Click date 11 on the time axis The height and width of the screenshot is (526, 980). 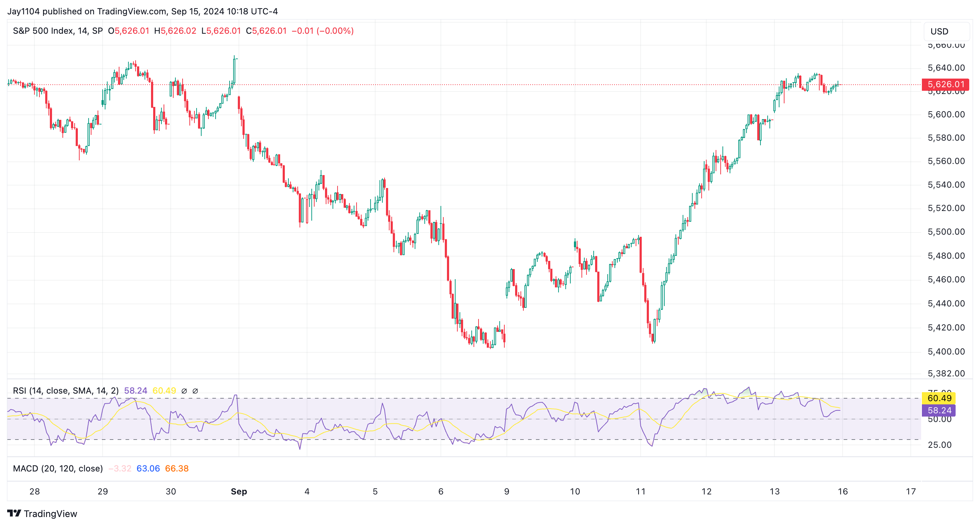point(641,491)
